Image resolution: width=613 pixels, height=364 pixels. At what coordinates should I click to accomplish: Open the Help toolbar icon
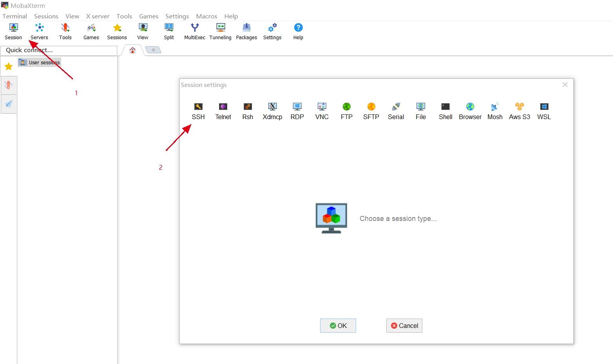coord(298,32)
